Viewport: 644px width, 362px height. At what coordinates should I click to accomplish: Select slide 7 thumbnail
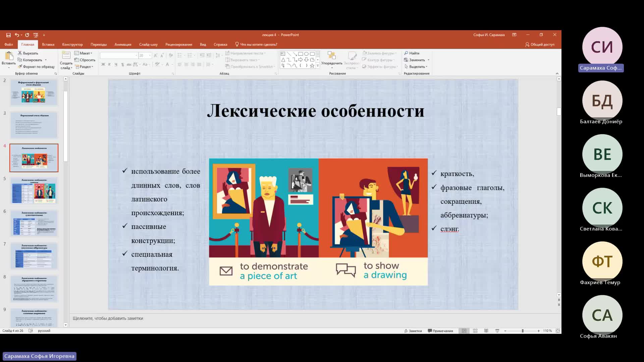pos(34,256)
